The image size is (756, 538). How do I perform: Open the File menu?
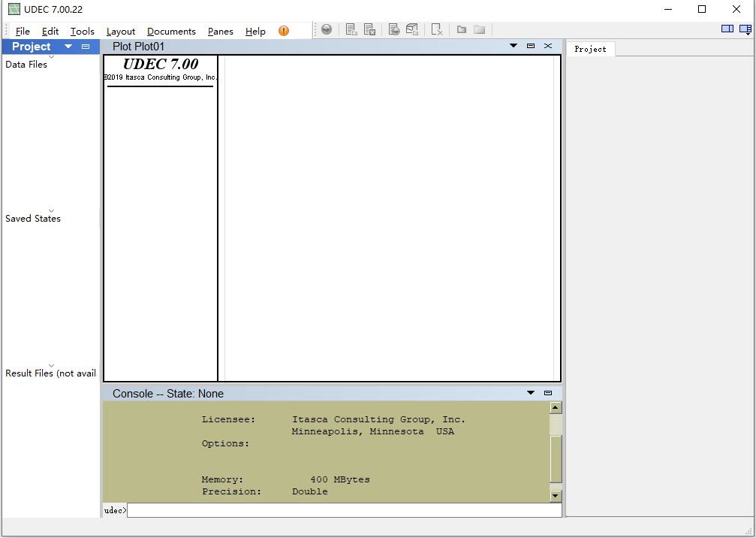[23, 32]
